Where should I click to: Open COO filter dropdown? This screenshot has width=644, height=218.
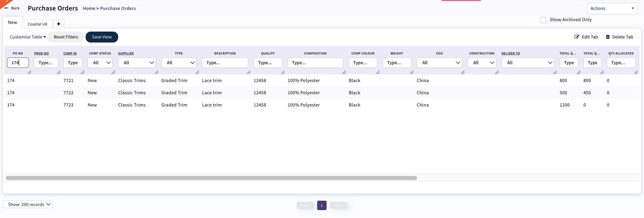(x=439, y=63)
